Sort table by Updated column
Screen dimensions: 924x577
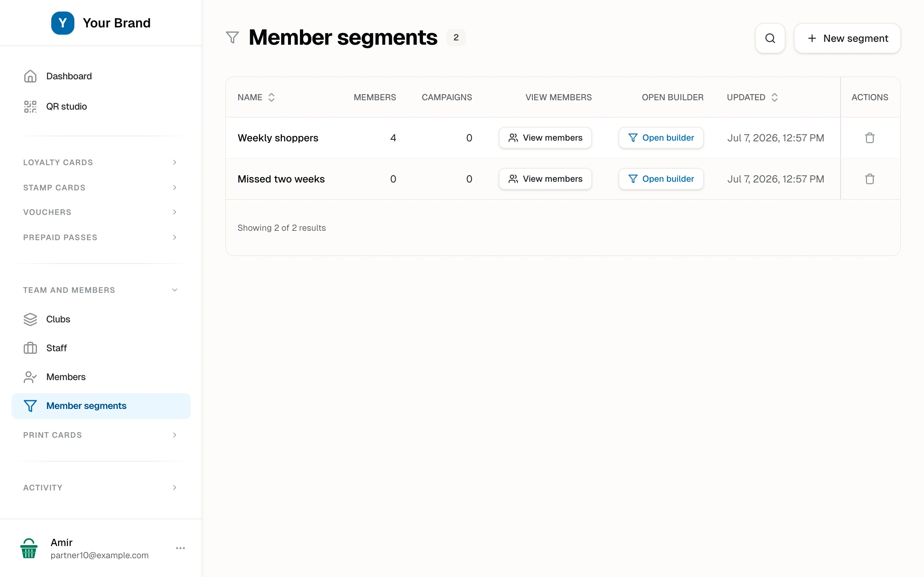pyautogui.click(x=752, y=97)
